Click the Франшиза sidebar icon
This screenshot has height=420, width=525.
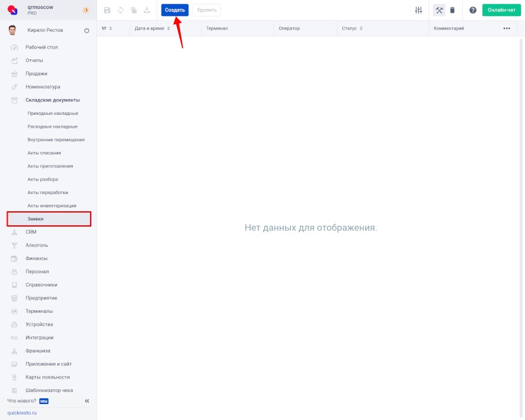point(15,350)
